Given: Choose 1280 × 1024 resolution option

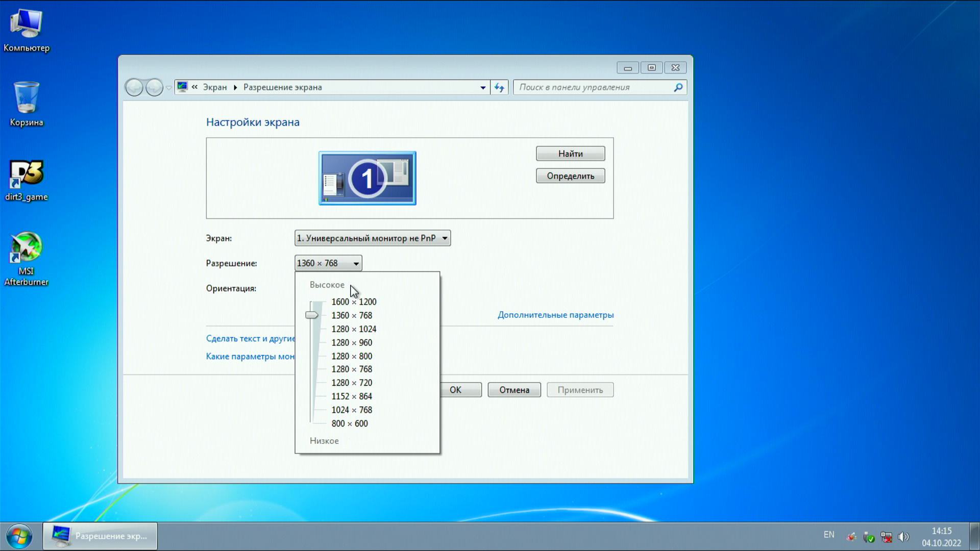Looking at the screenshot, I should (353, 329).
